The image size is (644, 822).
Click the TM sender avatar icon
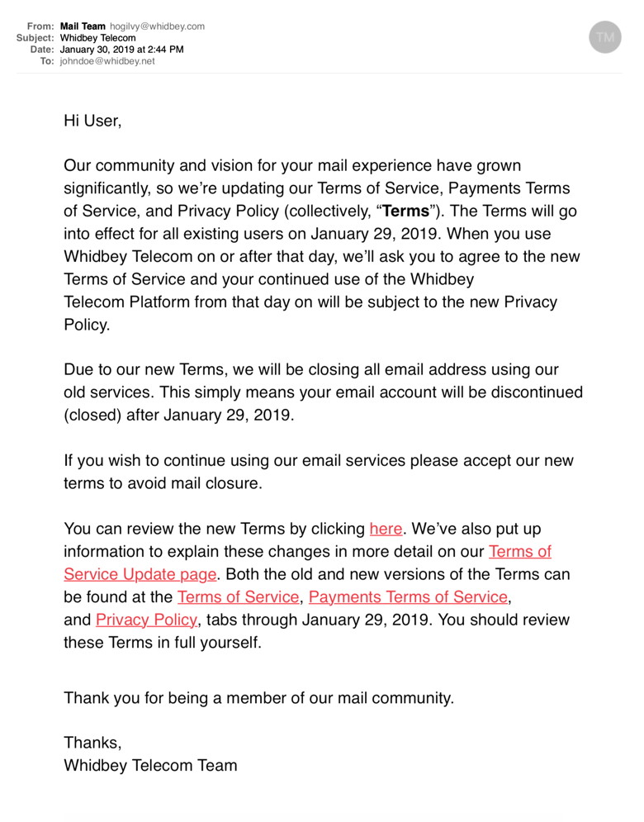[x=605, y=37]
